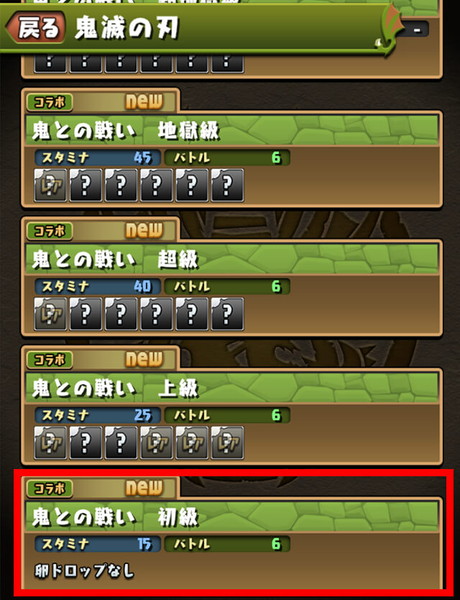The image size is (460, 600).
Task: Tap the third unknown drop icon in 超級
Action: [x=157, y=314]
